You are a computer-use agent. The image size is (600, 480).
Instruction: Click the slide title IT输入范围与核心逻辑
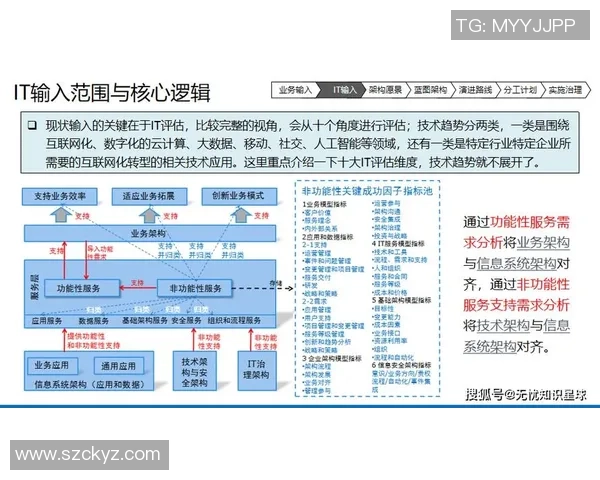[x=112, y=93]
